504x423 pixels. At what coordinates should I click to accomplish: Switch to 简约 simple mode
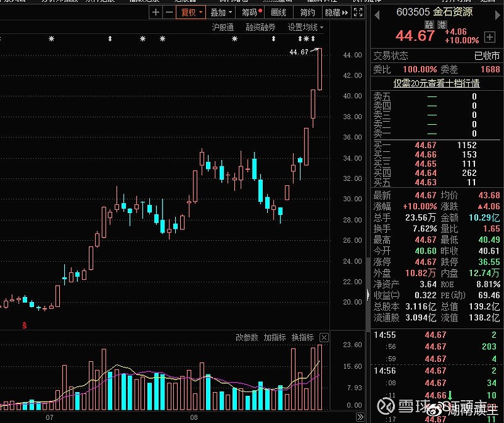(x=307, y=13)
